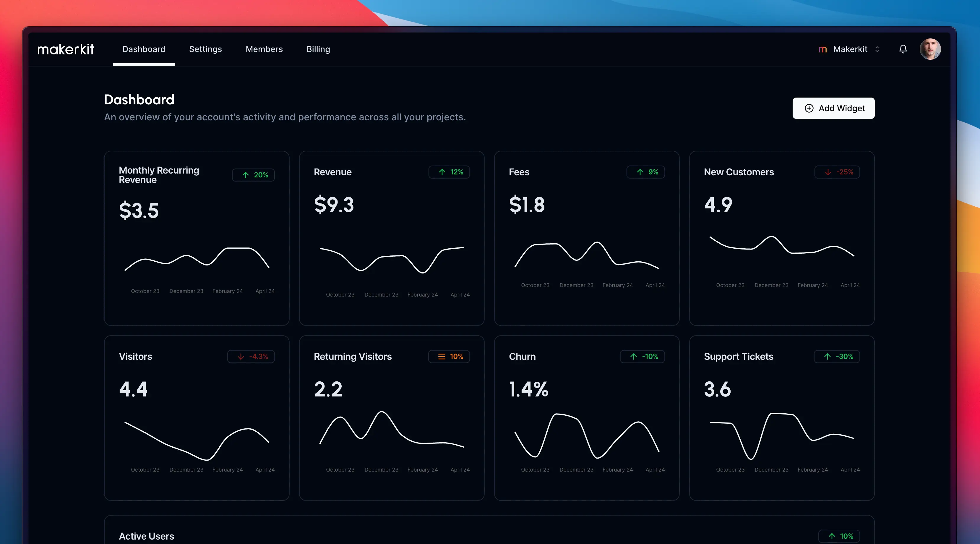Click the Revenue 12% up-arrow badge

(x=449, y=172)
